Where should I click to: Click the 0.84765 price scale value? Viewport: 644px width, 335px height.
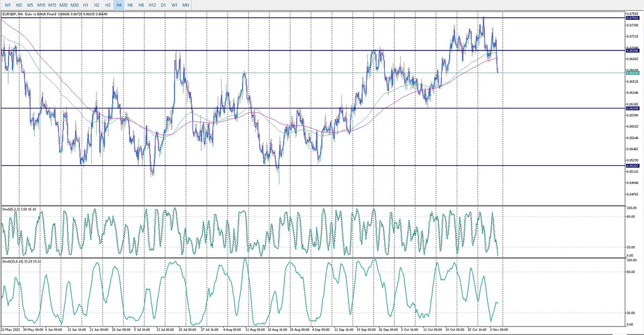pyautogui.click(x=633, y=194)
